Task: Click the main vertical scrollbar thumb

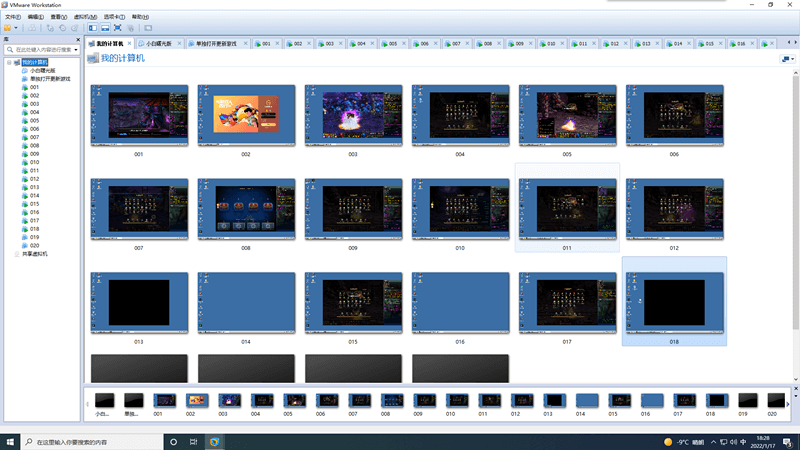Action: tap(795, 203)
